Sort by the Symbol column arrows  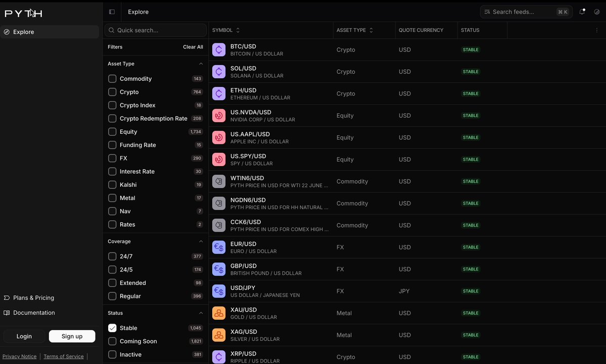click(238, 30)
